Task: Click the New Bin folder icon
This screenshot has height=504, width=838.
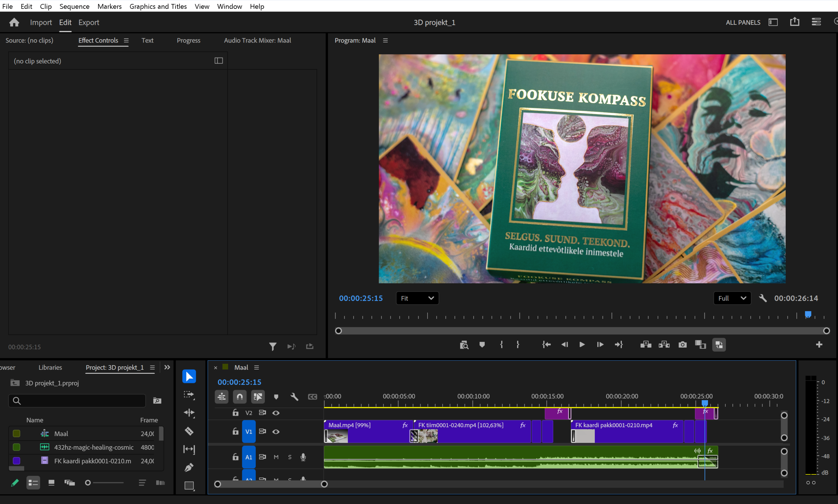Action: (x=157, y=401)
